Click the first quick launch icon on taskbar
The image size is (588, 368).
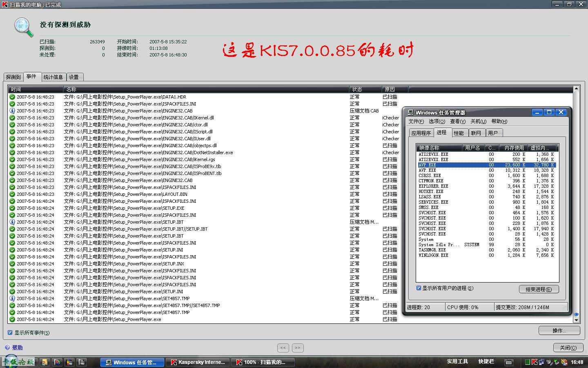pyautogui.click(x=45, y=362)
